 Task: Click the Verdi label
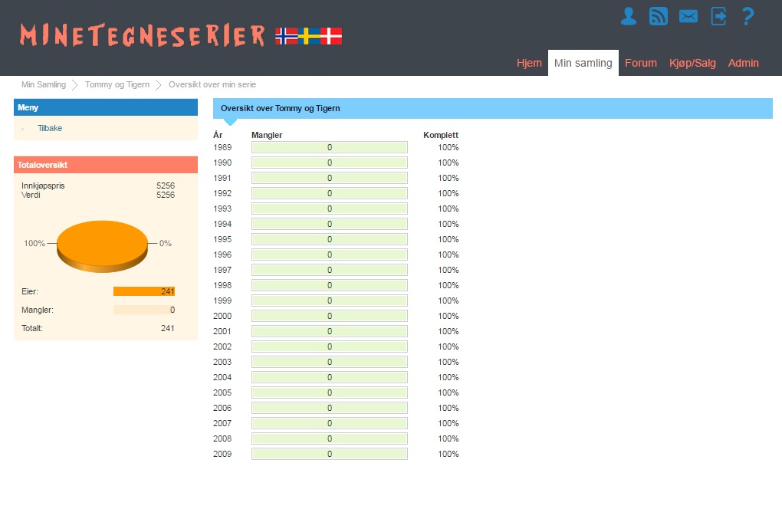click(31, 195)
